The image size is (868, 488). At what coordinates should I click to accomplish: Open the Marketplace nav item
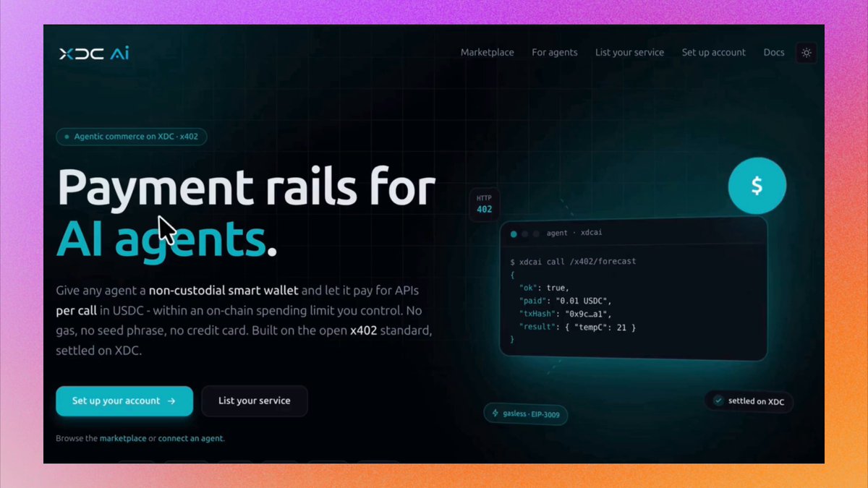tap(488, 53)
